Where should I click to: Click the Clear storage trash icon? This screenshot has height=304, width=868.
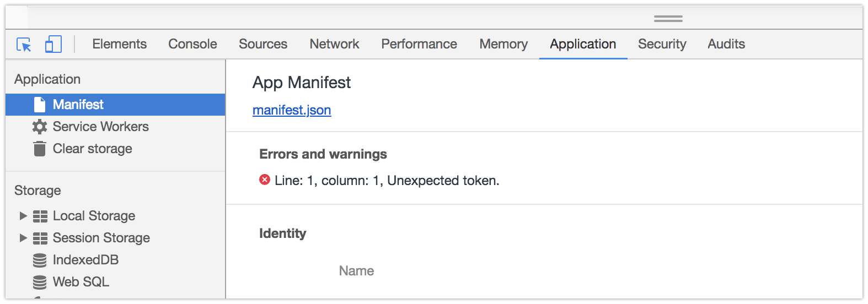[x=40, y=149]
